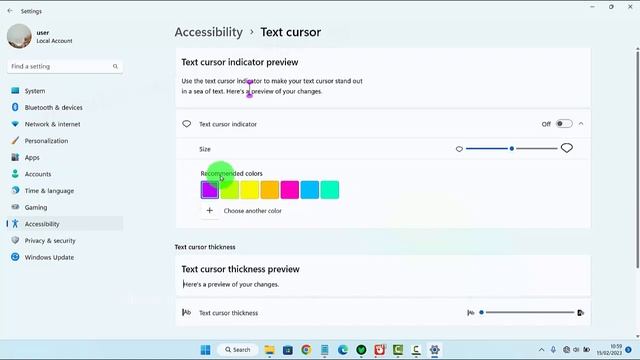Click the search magnifier icon in sidebar
This screenshot has width=640, height=360.
click(x=115, y=66)
